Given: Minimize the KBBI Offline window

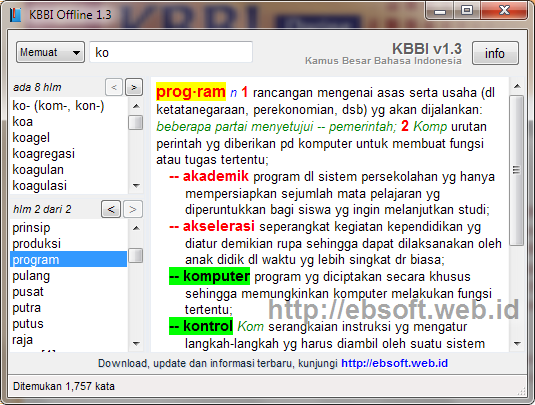Looking at the screenshot, I should tap(440, 11).
